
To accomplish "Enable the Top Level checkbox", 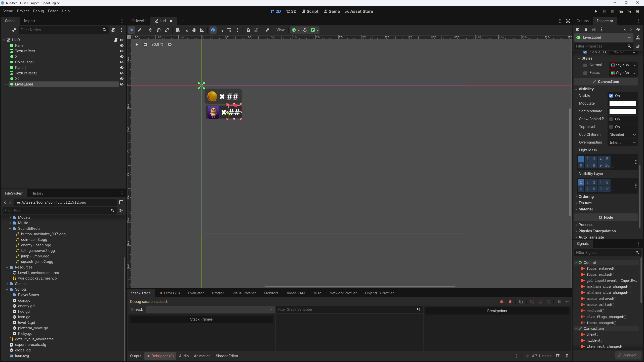I will 611,127.
